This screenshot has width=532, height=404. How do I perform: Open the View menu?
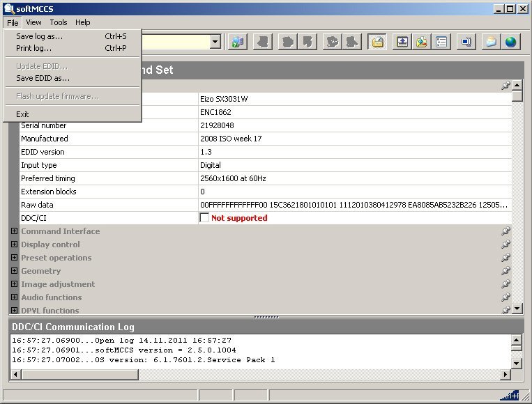pyautogui.click(x=33, y=22)
